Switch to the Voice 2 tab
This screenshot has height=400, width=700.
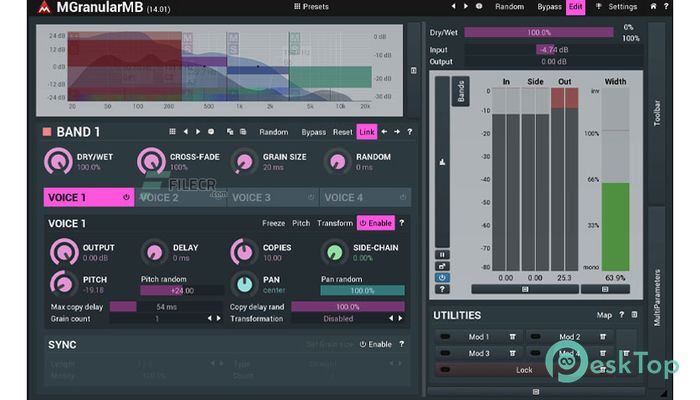point(180,197)
